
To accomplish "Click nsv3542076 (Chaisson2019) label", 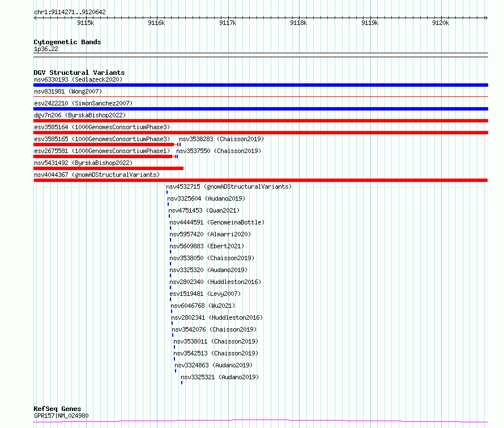I will [214, 329].
